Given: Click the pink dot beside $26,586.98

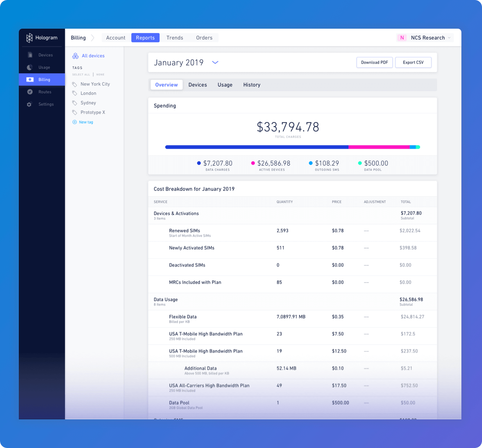Looking at the screenshot, I should pyautogui.click(x=253, y=163).
